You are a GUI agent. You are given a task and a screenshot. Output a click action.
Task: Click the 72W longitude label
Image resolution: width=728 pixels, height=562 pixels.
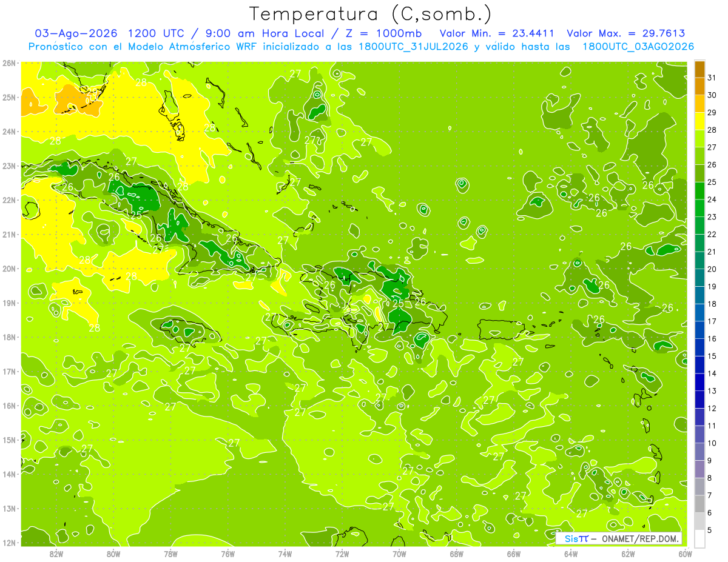point(342,554)
